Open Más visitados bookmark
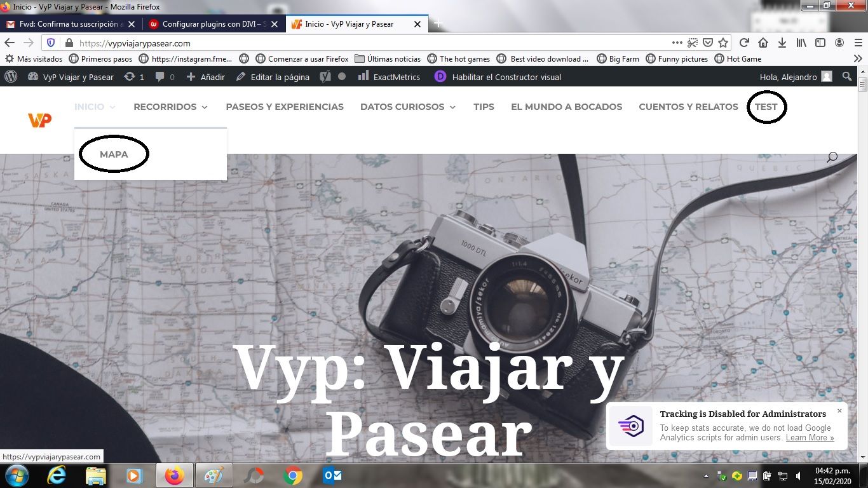 (34, 58)
